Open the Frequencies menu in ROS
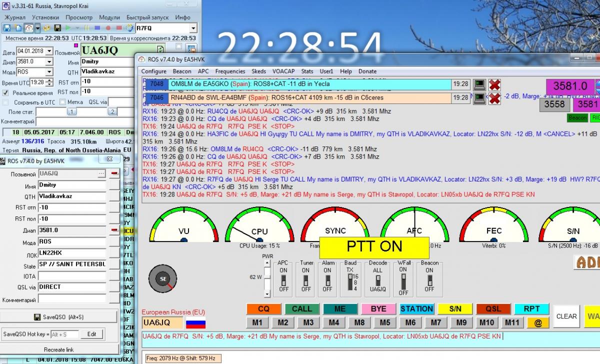Screen dimensions: 600x364 click(230, 71)
